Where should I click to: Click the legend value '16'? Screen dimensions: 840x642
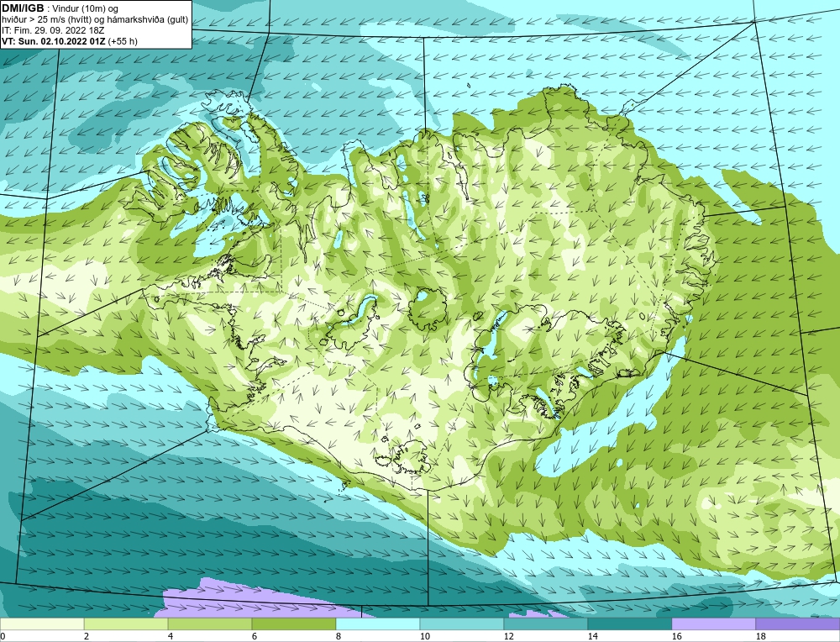pos(676,636)
